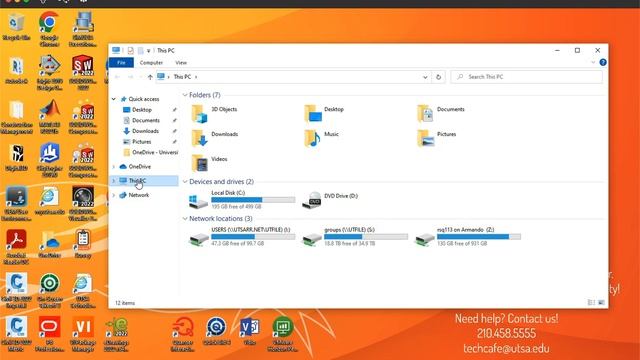
Task: Open the quick access toolbar customize arrow
Action: click(x=149, y=51)
